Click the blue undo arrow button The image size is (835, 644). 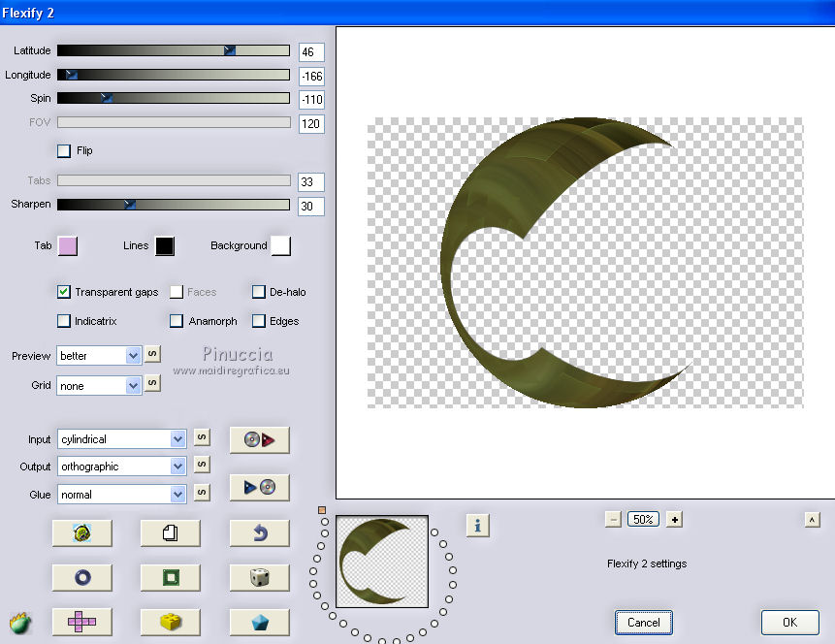[259, 533]
